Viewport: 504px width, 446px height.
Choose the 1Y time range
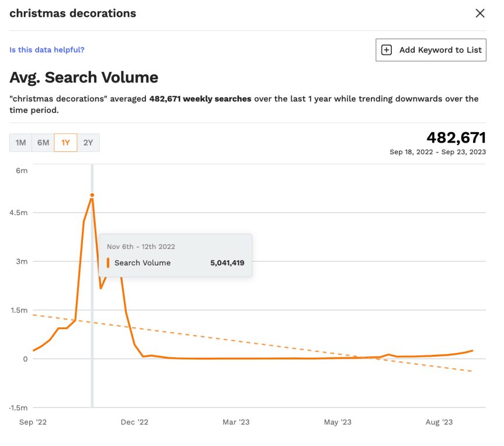[x=65, y=143]
